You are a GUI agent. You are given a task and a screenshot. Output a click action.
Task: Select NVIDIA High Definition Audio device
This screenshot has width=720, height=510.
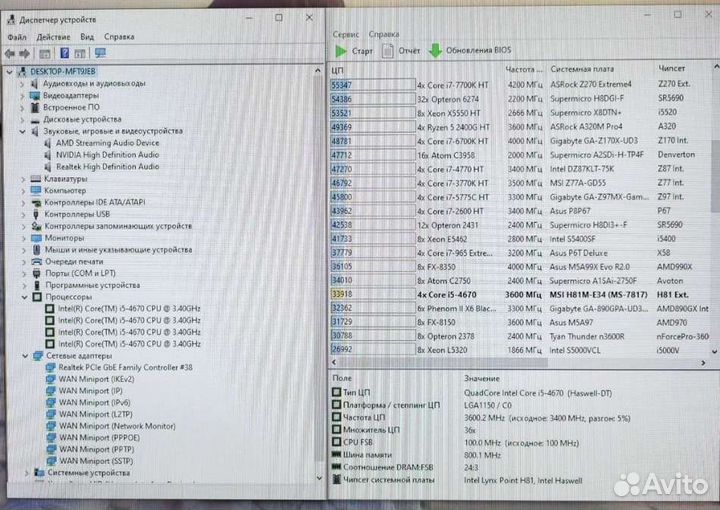coord(107,155)
